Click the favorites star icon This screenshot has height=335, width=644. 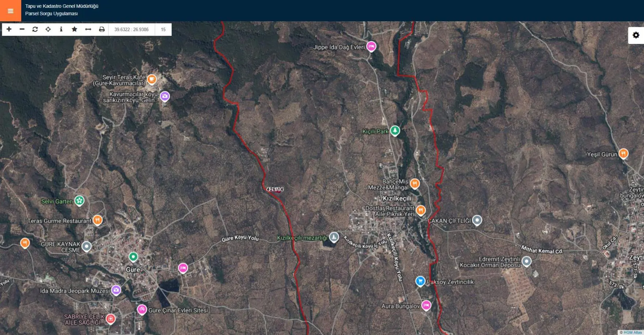click(75, 29)
